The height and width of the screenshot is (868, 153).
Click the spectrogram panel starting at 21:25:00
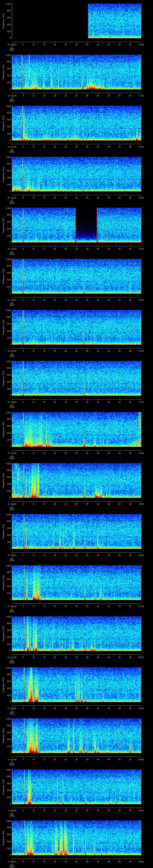77,838
